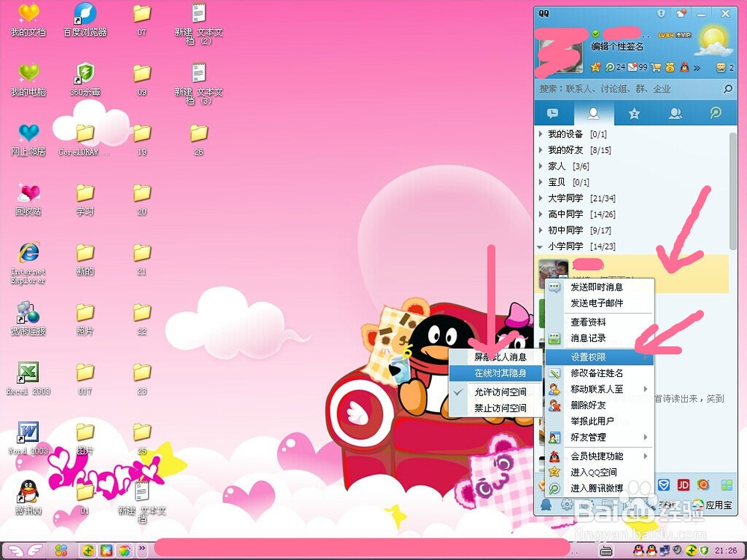Open the QQ skin changer shirt icon
The image size is (747, 560).
[x=681, y=13]
